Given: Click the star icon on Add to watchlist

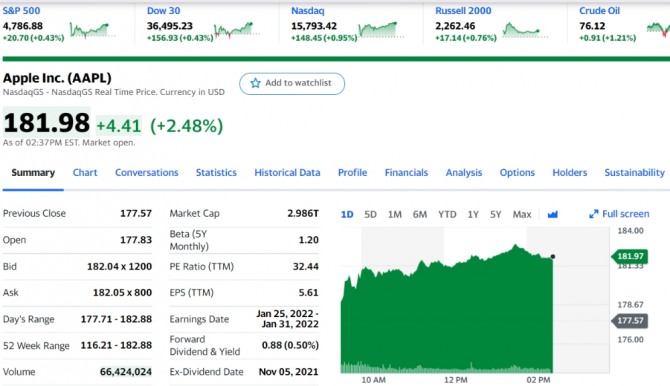Looking at the screenshot, I should coord(255,83).
